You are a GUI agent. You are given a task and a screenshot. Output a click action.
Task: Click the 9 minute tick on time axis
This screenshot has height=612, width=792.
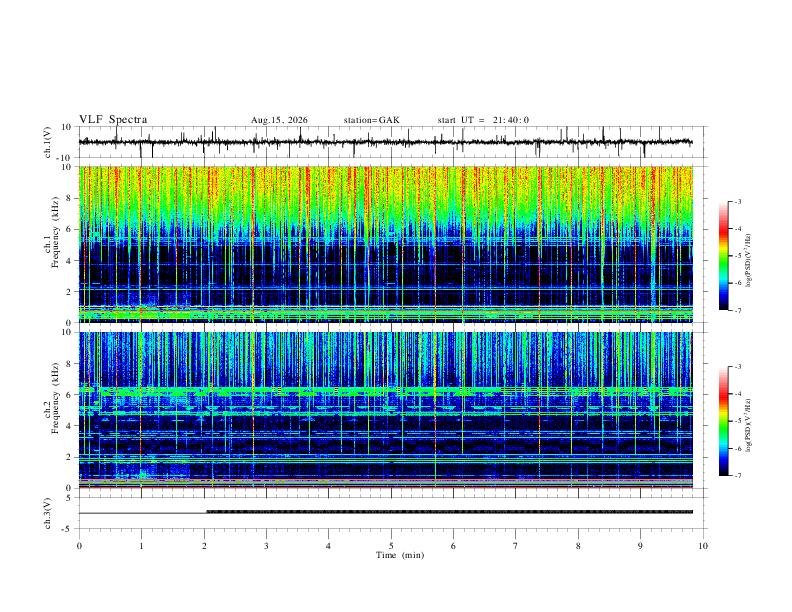coord(640,546)
